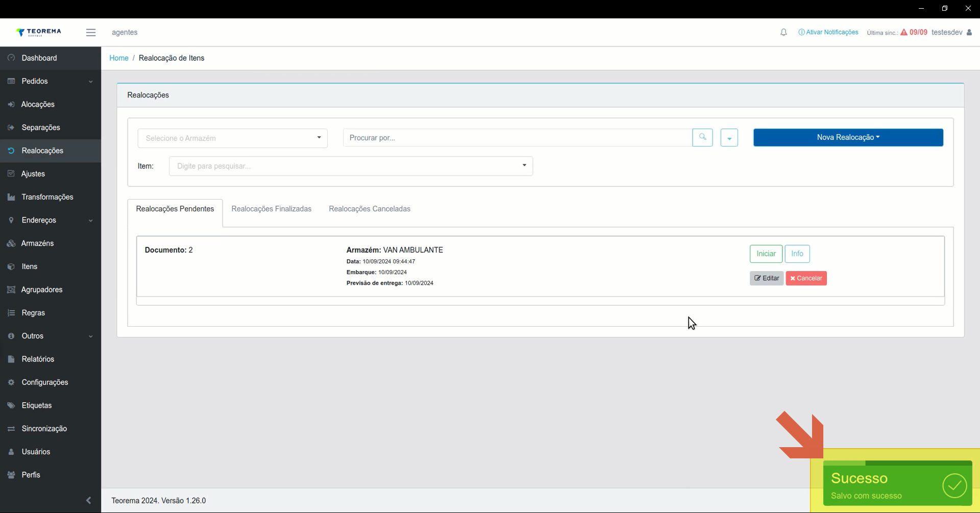The image size is (980, 513).
Task: Open the testesdev user profile icon
Action: pyautogui.click(x=969, y=32)
